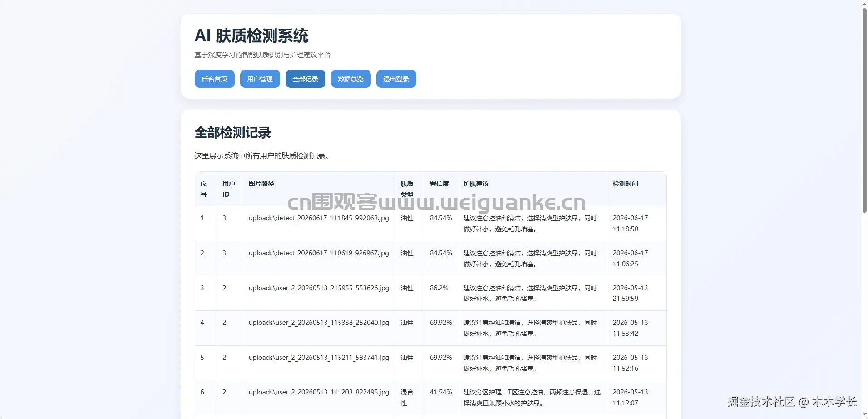Click the AI 肤质检测系统 title
The image size is (868, 419).
click(x=252, y=35)
